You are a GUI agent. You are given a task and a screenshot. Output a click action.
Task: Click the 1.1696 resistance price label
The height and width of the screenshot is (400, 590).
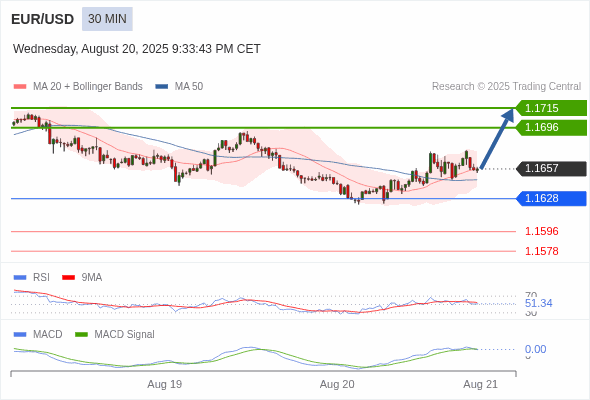tap(551, 128)
